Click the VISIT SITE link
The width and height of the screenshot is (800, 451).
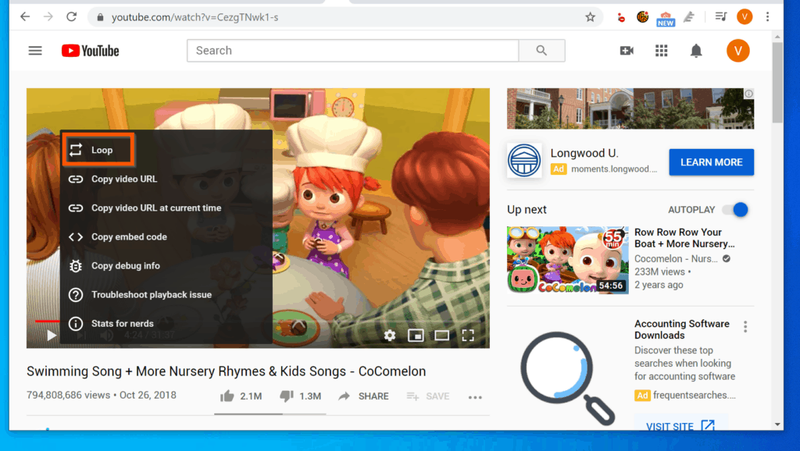point(681,426)
